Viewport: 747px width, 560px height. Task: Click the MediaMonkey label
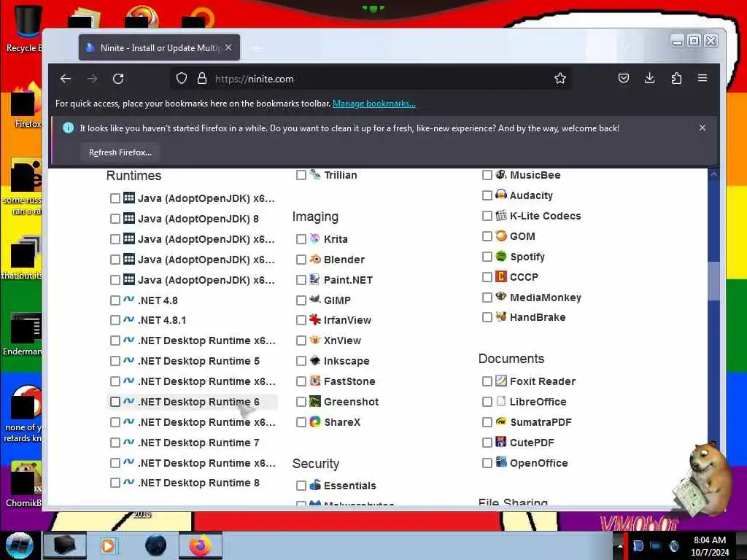tap(546, 297)
